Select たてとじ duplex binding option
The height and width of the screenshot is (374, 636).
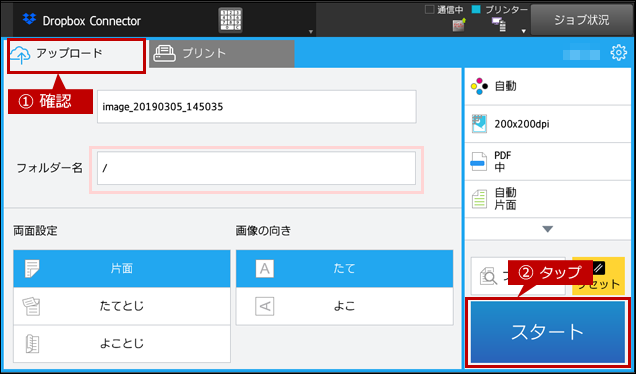tap(122, 306)
